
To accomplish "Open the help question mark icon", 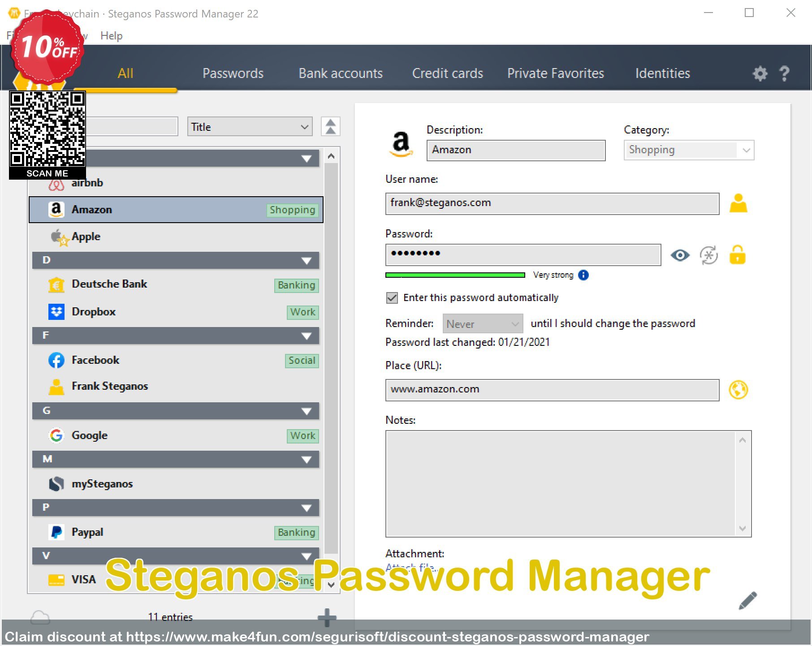I will click(784, 73).
